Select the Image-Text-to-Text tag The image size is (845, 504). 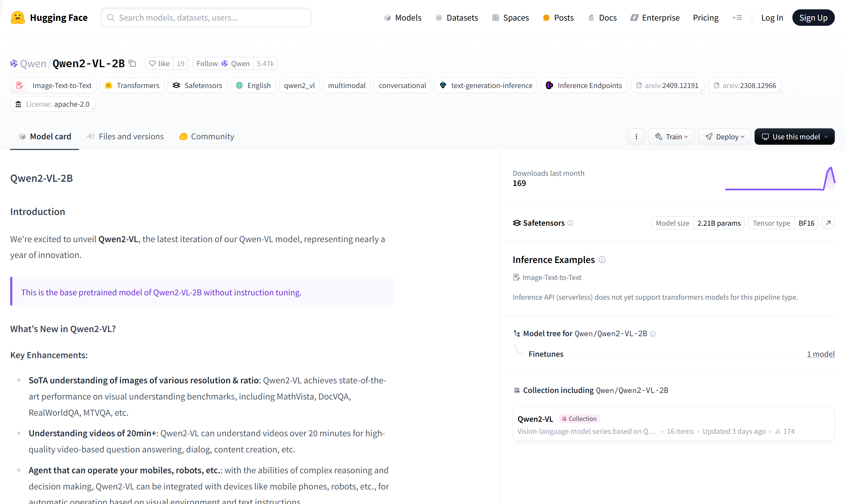tap(53, 86)
